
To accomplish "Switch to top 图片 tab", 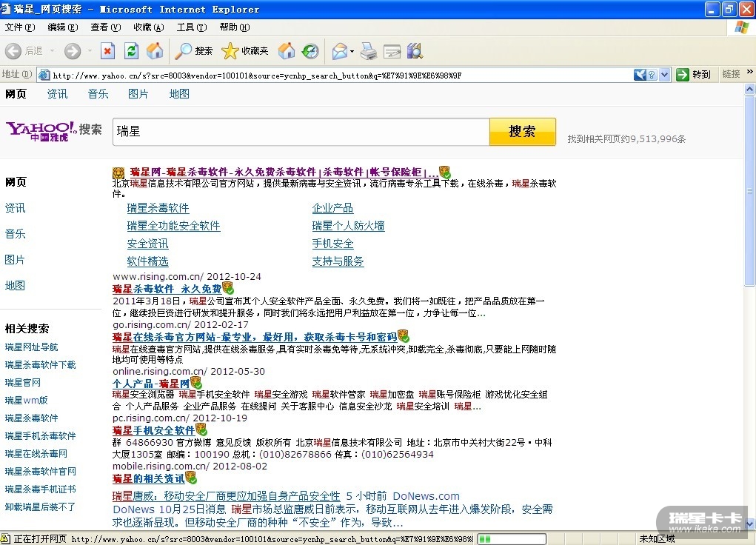I will [138, 94].
